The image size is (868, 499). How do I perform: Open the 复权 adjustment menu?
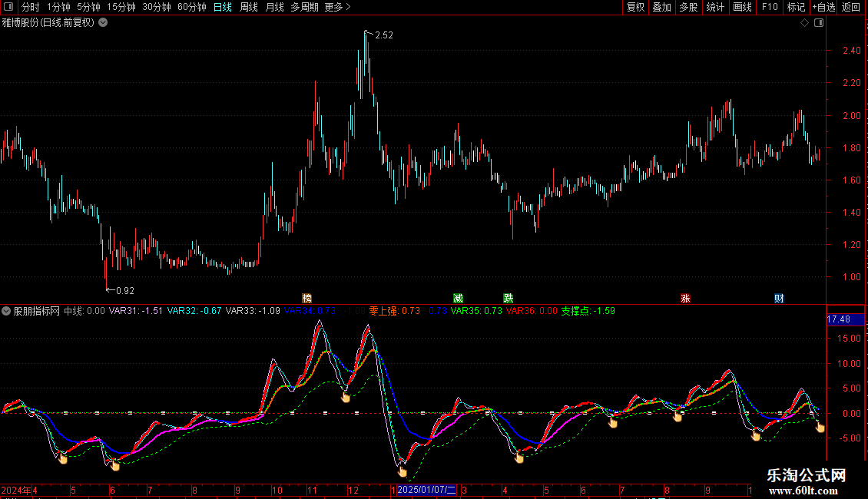pos(635,7)
